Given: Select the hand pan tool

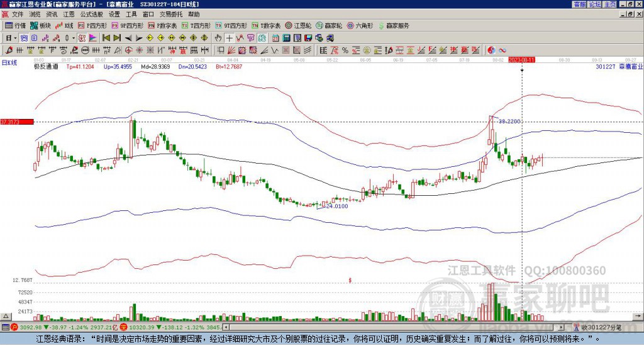Looking at the screenshot, I should 218,38.
